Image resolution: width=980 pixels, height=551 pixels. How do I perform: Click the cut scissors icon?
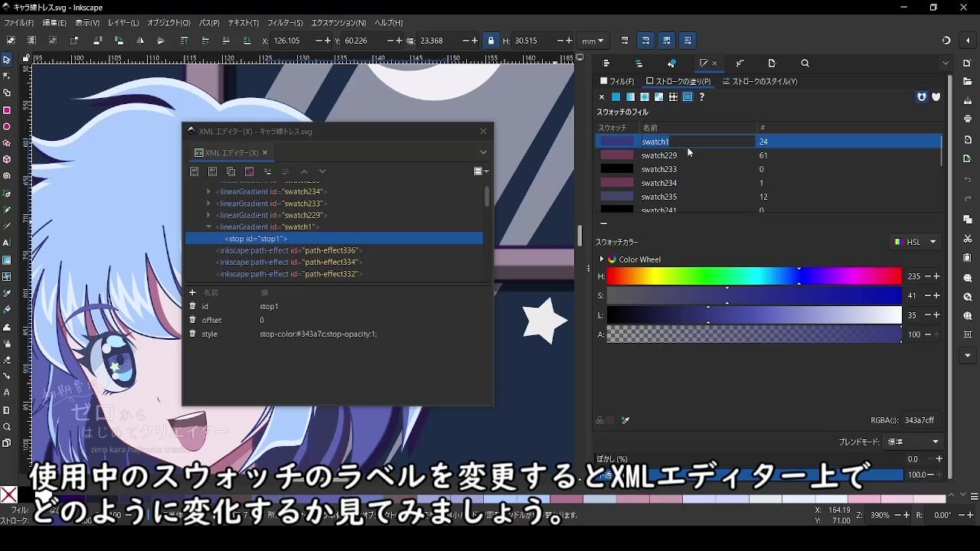[x=968, y=239]
